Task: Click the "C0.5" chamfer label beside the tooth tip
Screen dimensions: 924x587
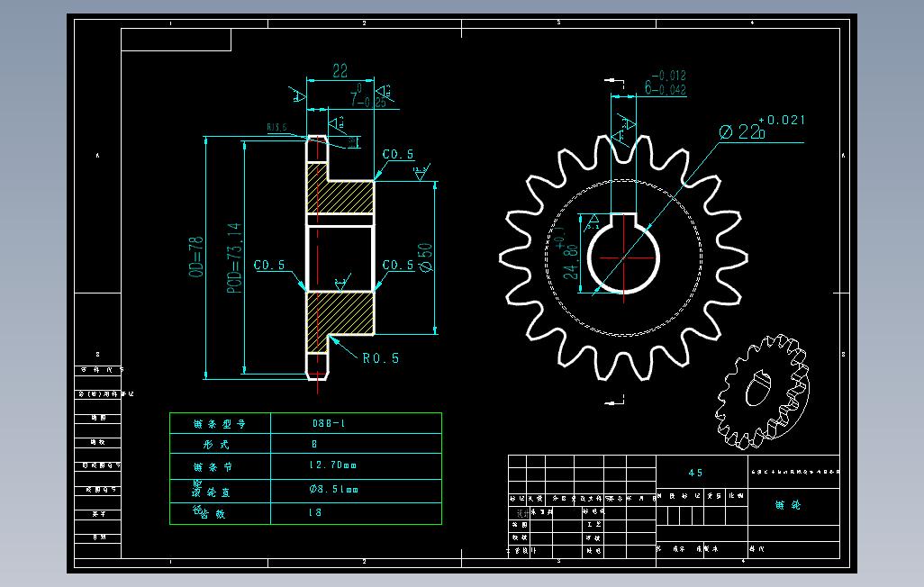Action: pos(398,155)
